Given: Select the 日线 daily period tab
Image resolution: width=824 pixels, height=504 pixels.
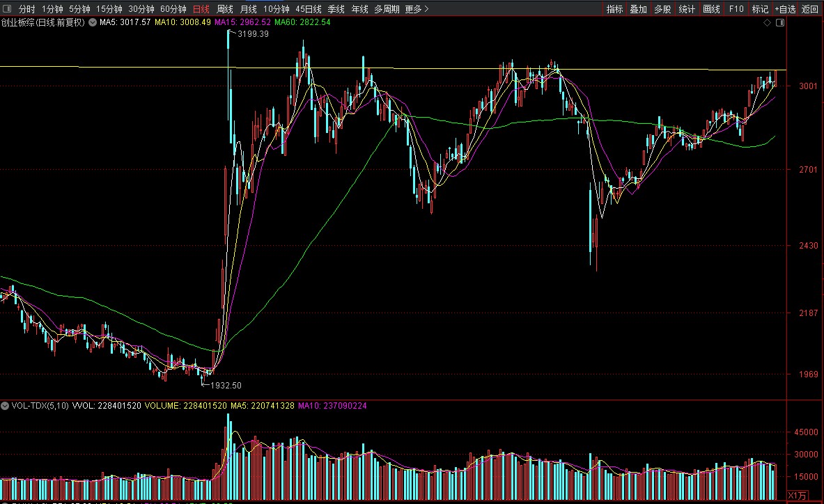Looking at the screenshot, I should tap(201, 9).
